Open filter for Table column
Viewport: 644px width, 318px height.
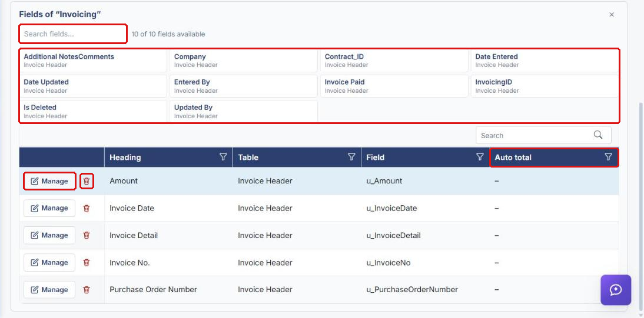(x=351, y=157)
